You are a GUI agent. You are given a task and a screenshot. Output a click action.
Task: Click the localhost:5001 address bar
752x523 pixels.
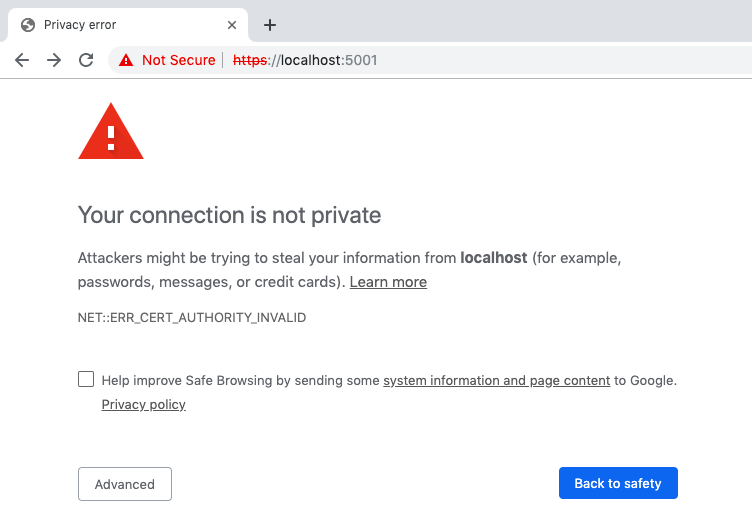(431, 60)
